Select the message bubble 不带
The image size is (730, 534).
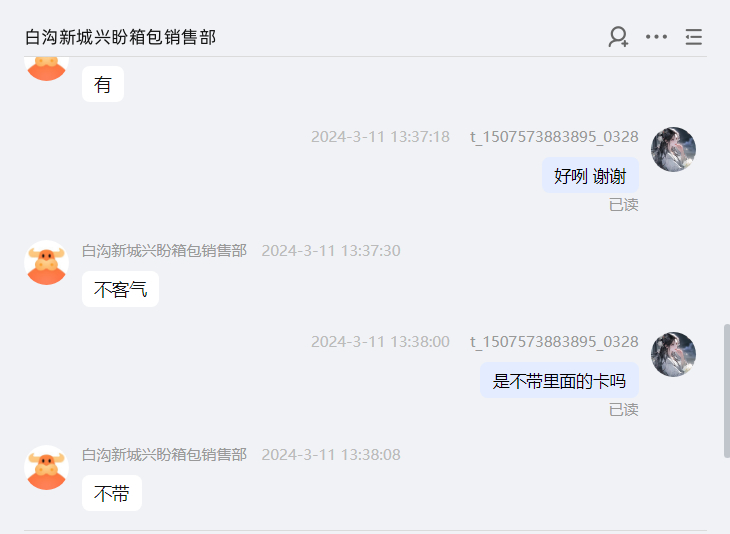click(112, 493)
